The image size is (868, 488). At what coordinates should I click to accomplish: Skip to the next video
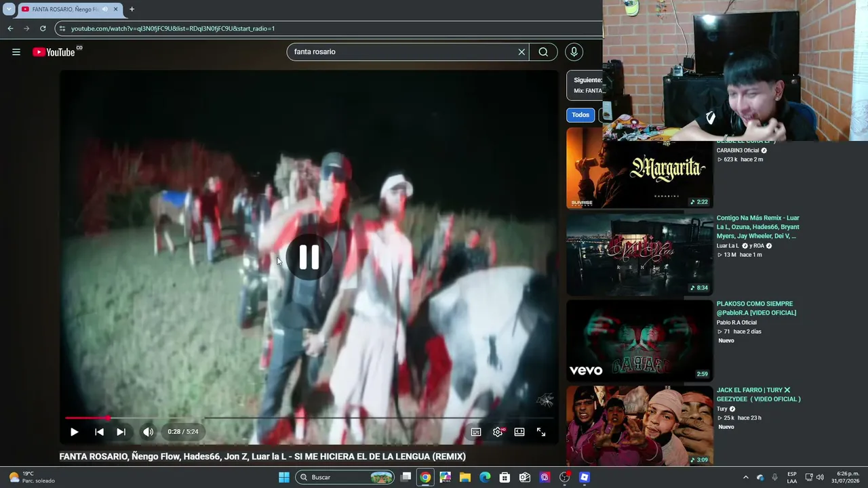click(x=121, y=432)
